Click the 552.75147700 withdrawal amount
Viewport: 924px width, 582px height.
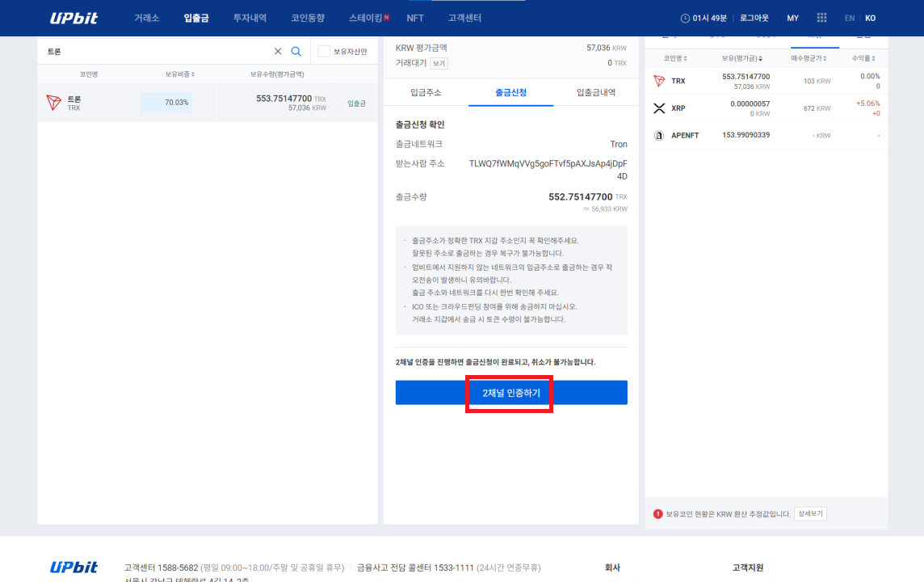580,197
